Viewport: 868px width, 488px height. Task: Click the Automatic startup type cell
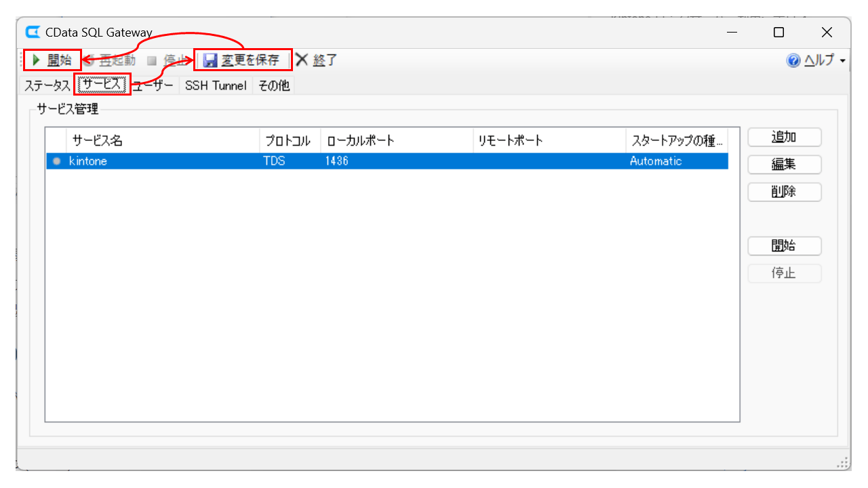pos(656,161)
